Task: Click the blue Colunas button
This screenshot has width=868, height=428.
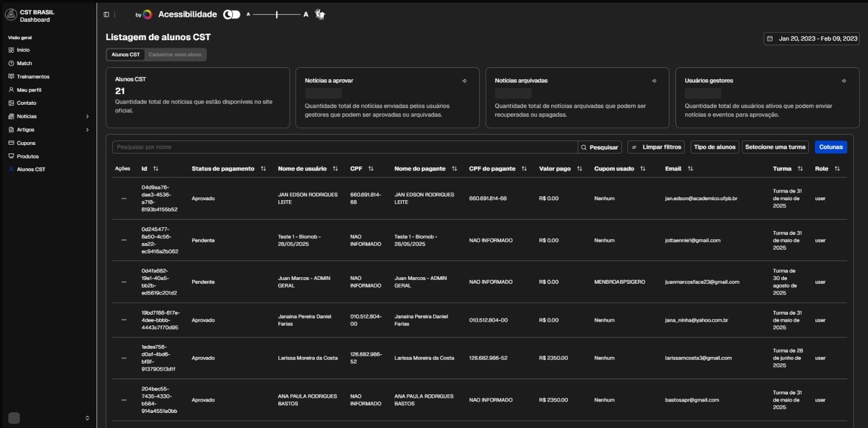Action: [x=830, y=147]
